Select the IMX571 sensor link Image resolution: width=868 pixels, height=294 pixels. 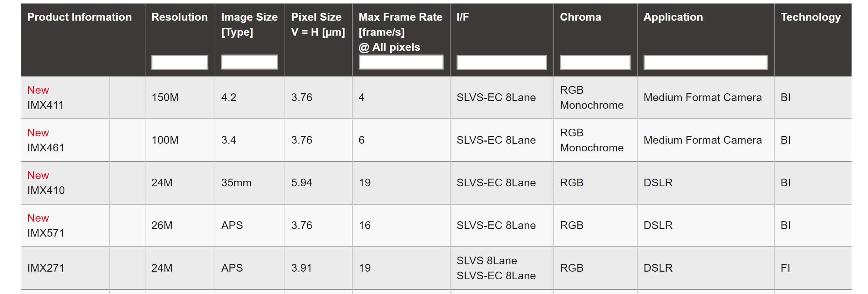(46, 233)
